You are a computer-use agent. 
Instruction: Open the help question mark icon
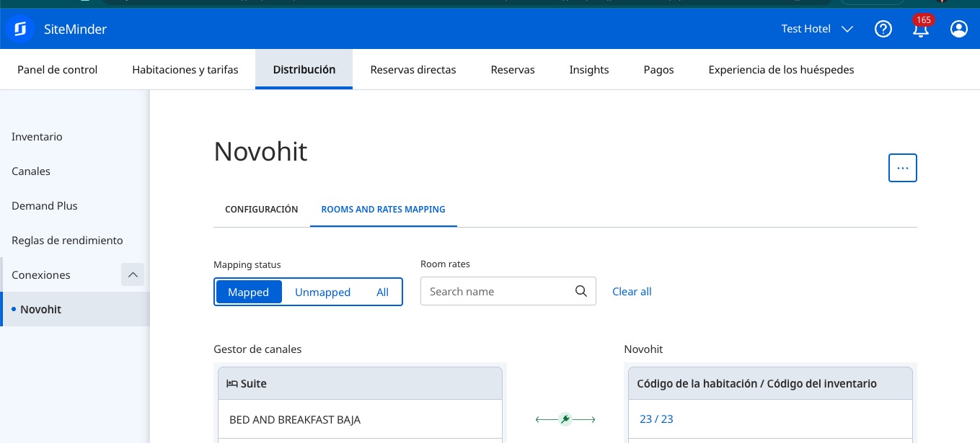click(883, 29)
